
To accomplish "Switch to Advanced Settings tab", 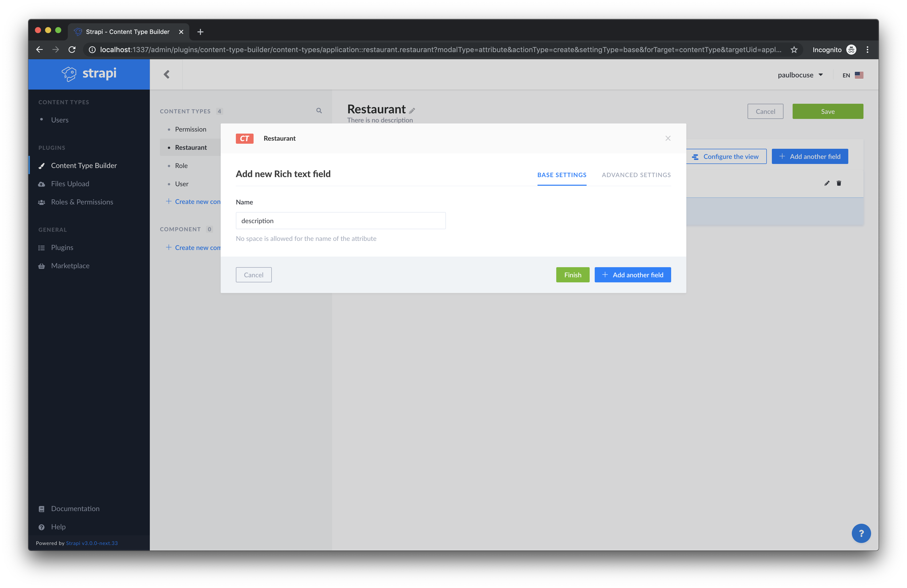I will point(636,175).
